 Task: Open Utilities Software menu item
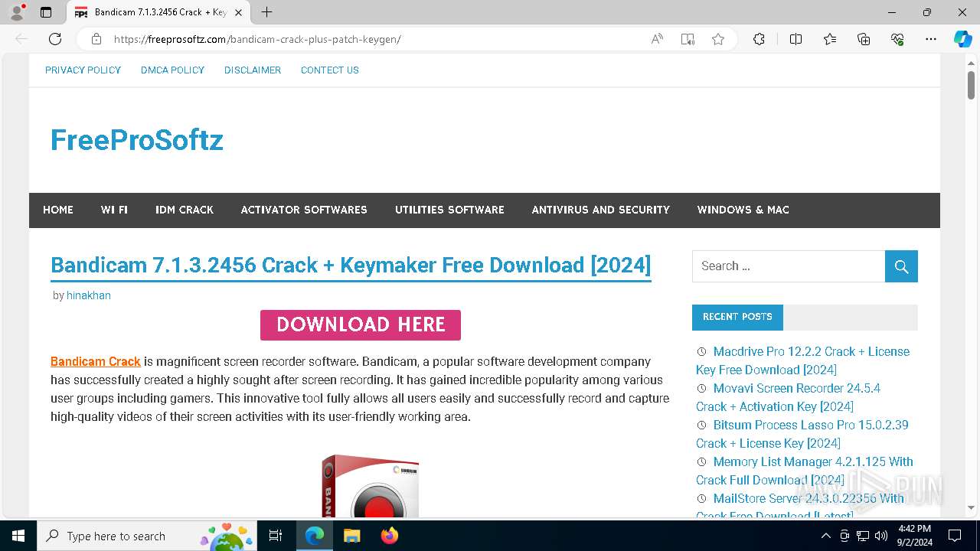click(449, 210)
